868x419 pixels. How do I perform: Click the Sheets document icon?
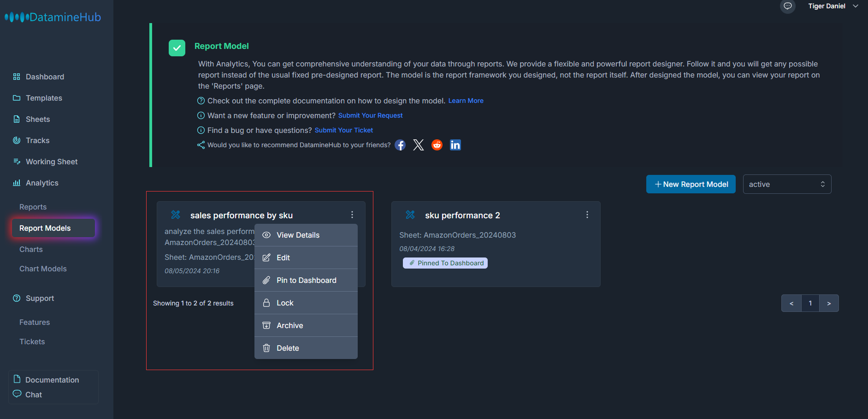coord(17,119)
